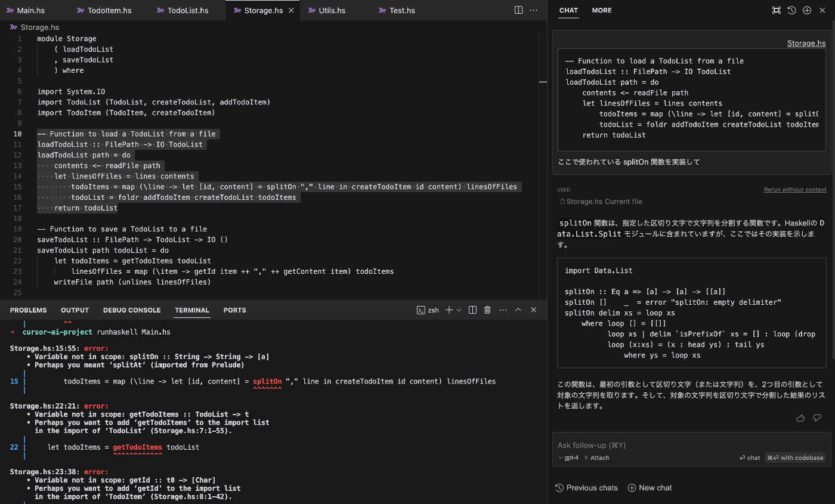Screen dimensions: 835x504
Task: Open the DEBUG CONSOLE panel tab
Action: coord(132,310)
